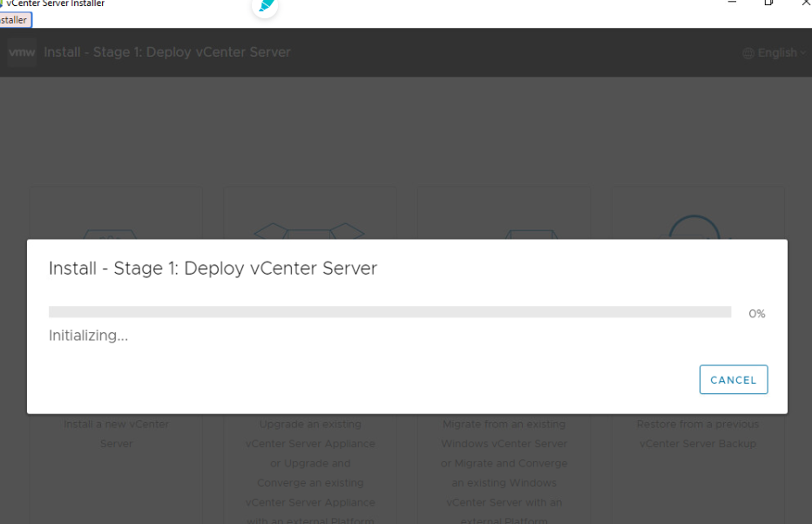Select the installer taskbar tab
This screenshot has width=812, height=524.
14,20
